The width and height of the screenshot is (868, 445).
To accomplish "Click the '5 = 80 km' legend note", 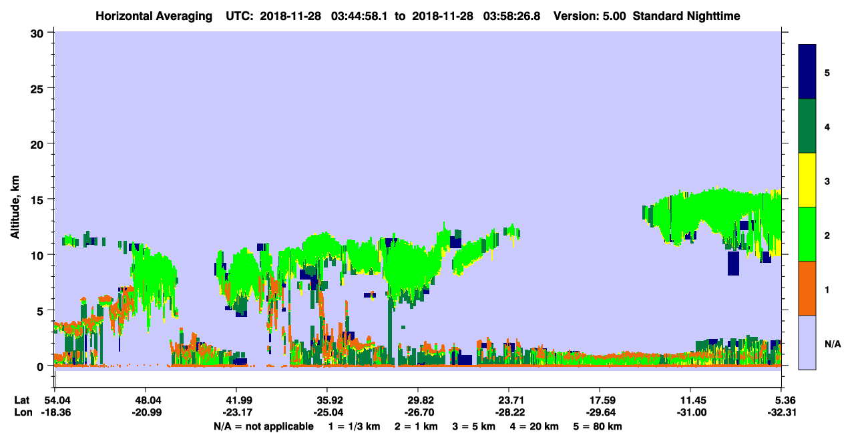I will tap(598, 426).
